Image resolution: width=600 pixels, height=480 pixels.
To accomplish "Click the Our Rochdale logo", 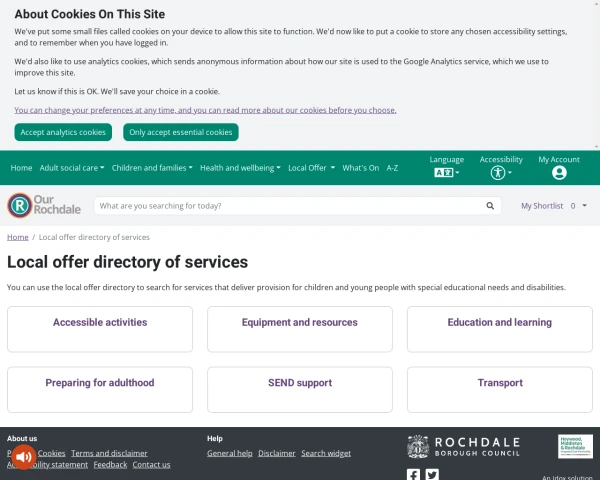I will [x=44, y=206].
